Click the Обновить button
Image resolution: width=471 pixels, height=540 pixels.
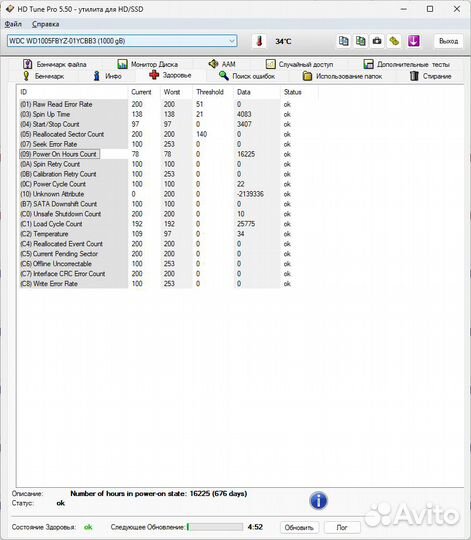299,527
